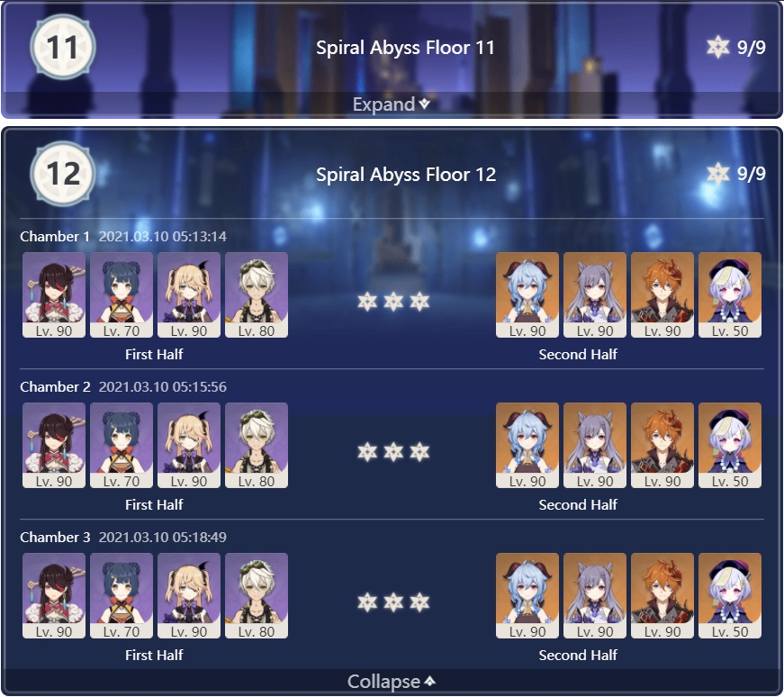
Task: Click the Floor 11 star count 9/9
Action: (736, 47)
